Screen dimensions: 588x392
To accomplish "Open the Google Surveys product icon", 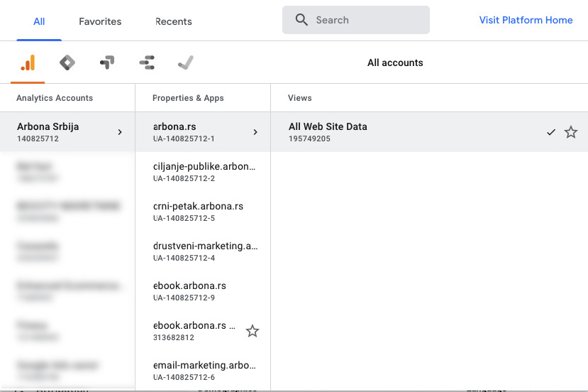I will 147,62.
